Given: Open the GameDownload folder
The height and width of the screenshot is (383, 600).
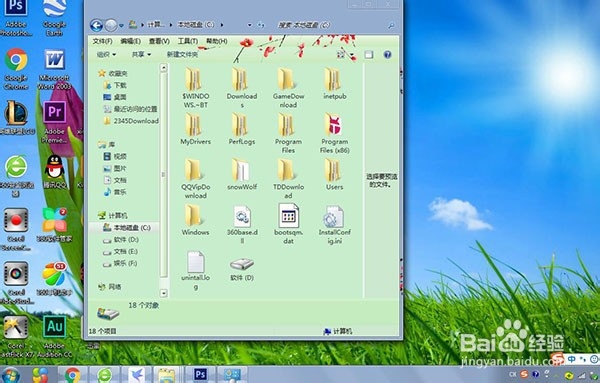Looking at the screenshot, I should pos(288,88).
